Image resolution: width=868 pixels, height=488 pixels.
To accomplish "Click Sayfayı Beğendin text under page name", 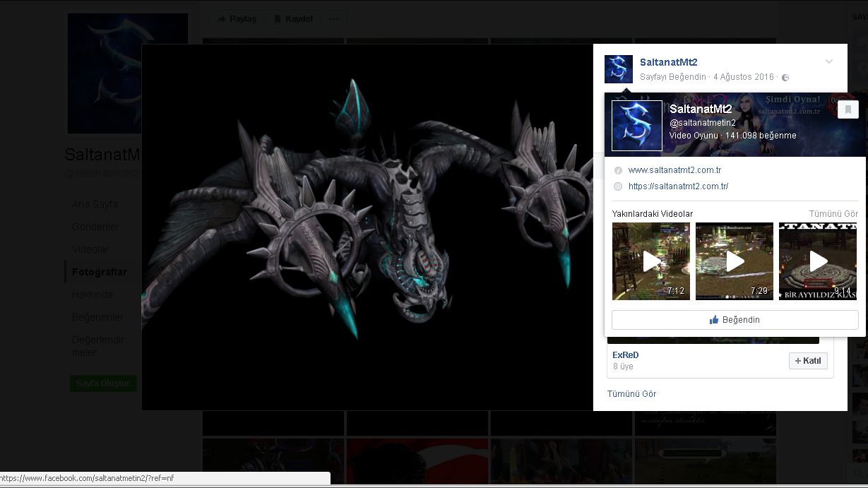I will [673, 76].
